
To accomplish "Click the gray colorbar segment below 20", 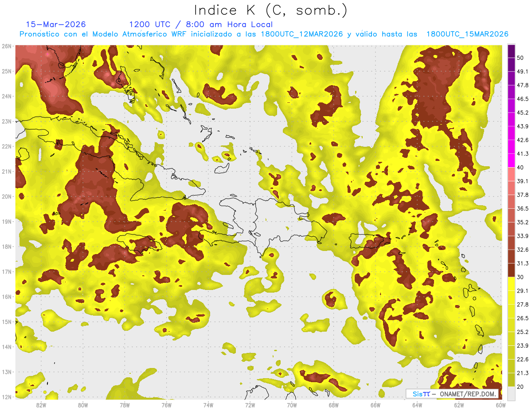I will click(x=511, y=393).
